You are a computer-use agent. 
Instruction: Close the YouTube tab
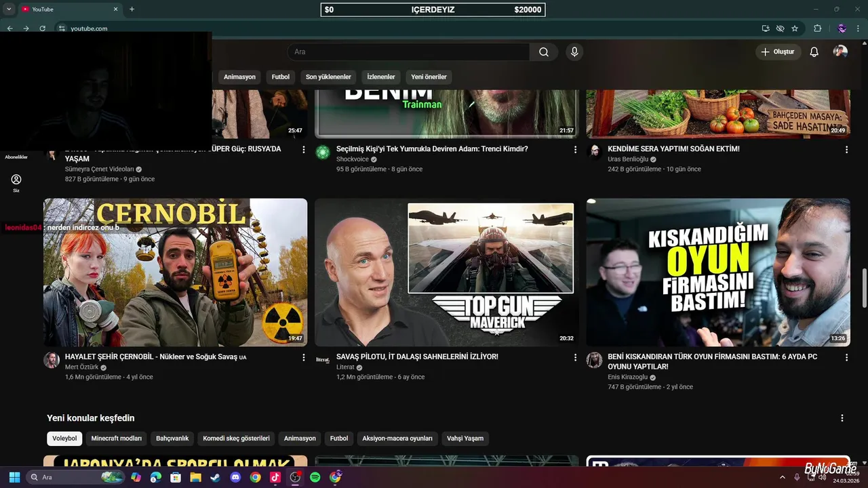pos(115,9)
